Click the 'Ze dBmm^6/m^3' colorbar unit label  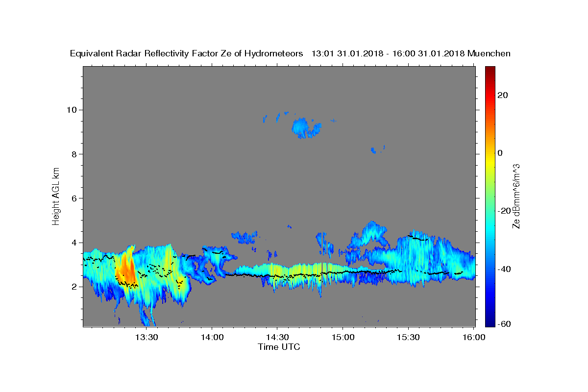[516, 196]
